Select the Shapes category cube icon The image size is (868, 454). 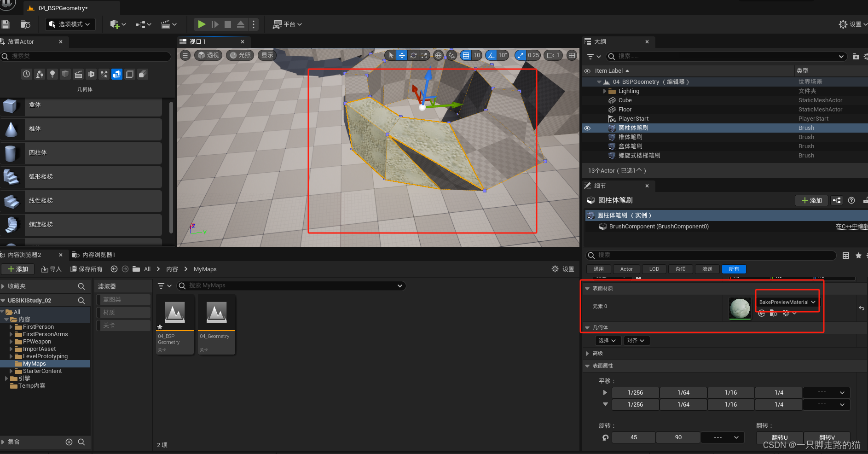coord(65,74)
